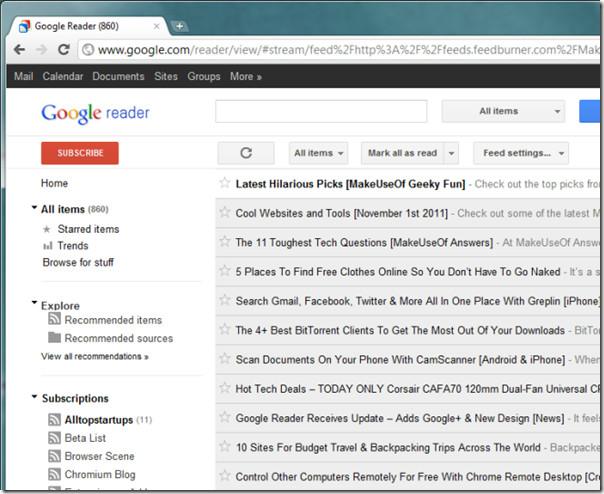Open the Beta List subscription
The height and width of the screenshot is (494, 604).
85,438
